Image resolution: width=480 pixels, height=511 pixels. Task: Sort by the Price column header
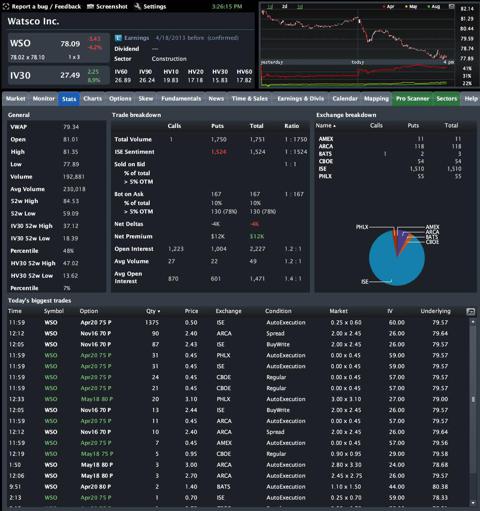coord(191,311)
